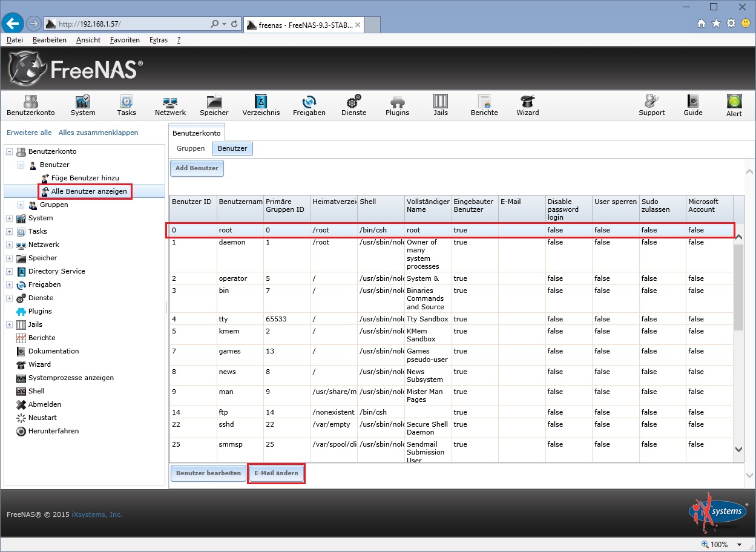Open browser settings gear icon

(x=731, y=23)
